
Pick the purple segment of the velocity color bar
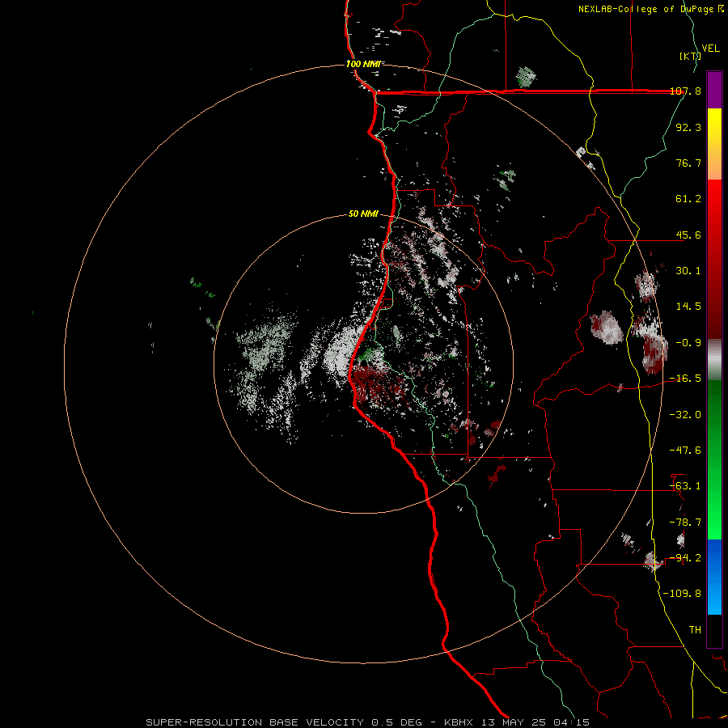pos(714,90)
